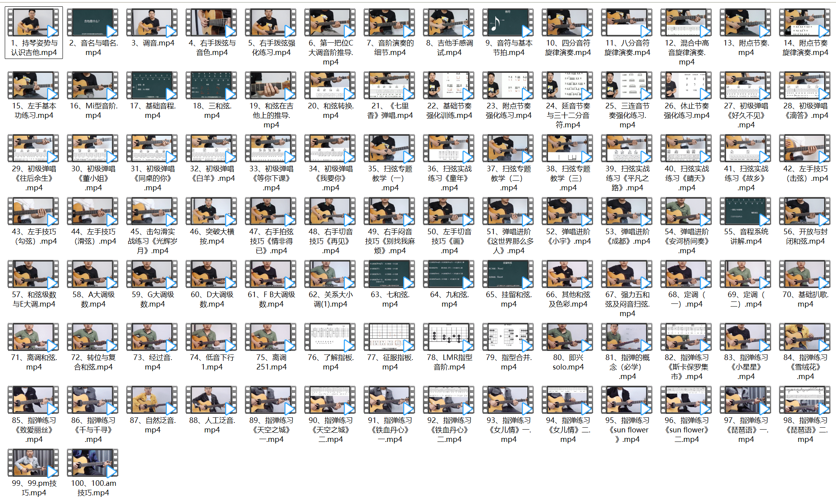Screen dimensions: 836x504
Task: Click 99、99.pm技巧.mp4 video file
Action: pos(34,463)
